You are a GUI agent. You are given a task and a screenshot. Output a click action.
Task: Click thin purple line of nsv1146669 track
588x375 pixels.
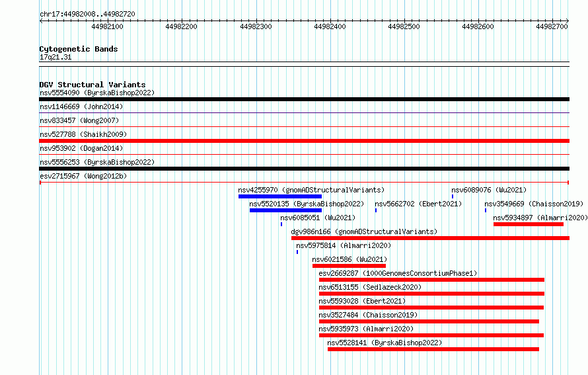(x=304, y=112)
